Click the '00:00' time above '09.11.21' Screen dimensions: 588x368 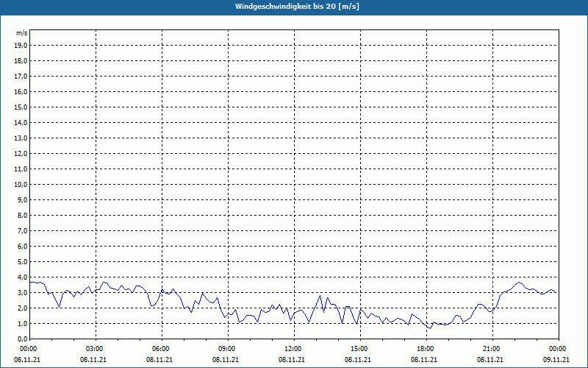point(557,349)
